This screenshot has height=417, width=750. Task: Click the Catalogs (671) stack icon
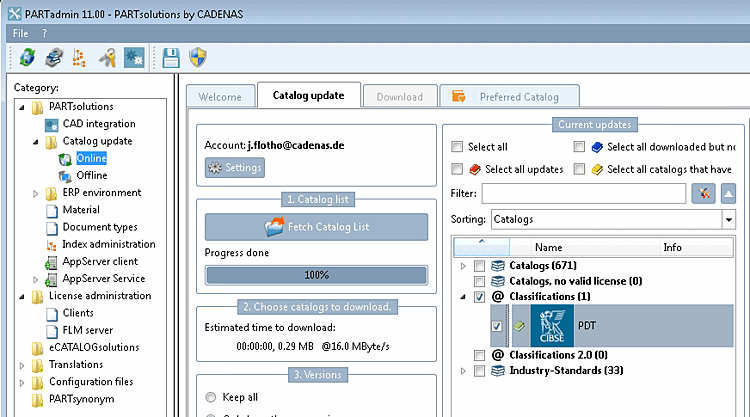pos(498,265)
